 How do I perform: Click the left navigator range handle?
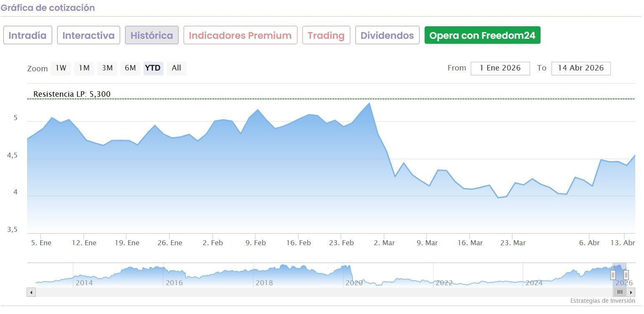(613, 275)
